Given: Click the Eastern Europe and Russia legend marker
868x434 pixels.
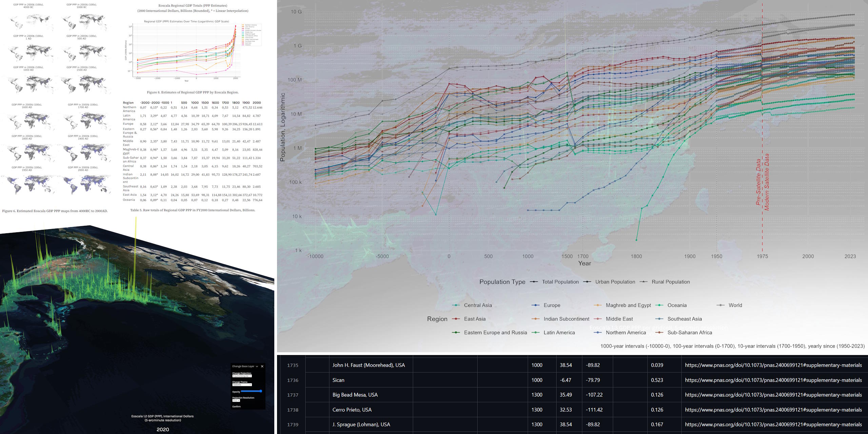Looking at the screenshot, I should point(456,333).
